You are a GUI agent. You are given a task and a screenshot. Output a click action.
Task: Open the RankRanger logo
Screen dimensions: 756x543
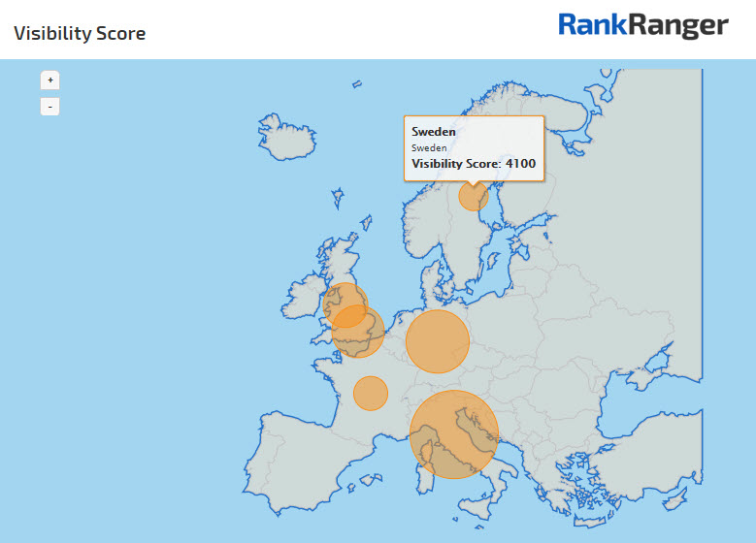coord(643,26)
